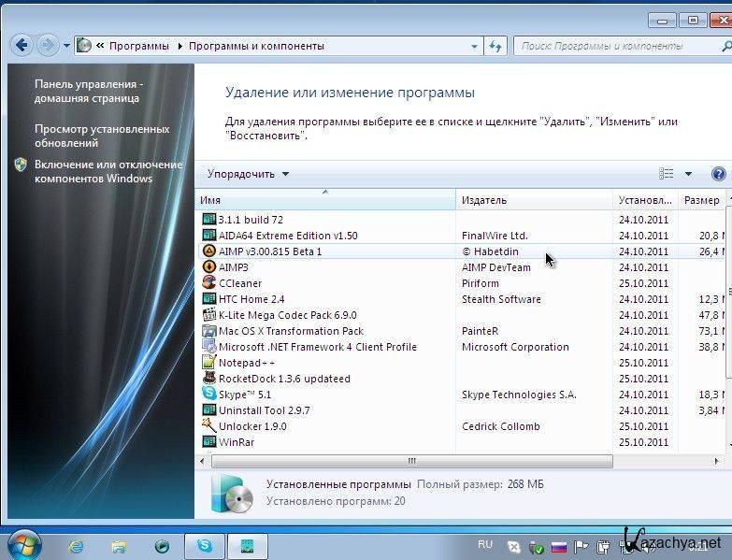The width and height of the screenshot is (732, 560).
Task: Click the refresh button beside address bar
Action: point(495,45)
